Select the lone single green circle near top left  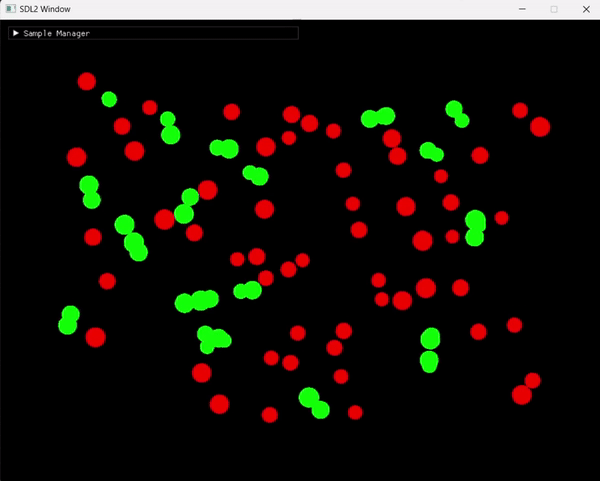tap(109, 99)
